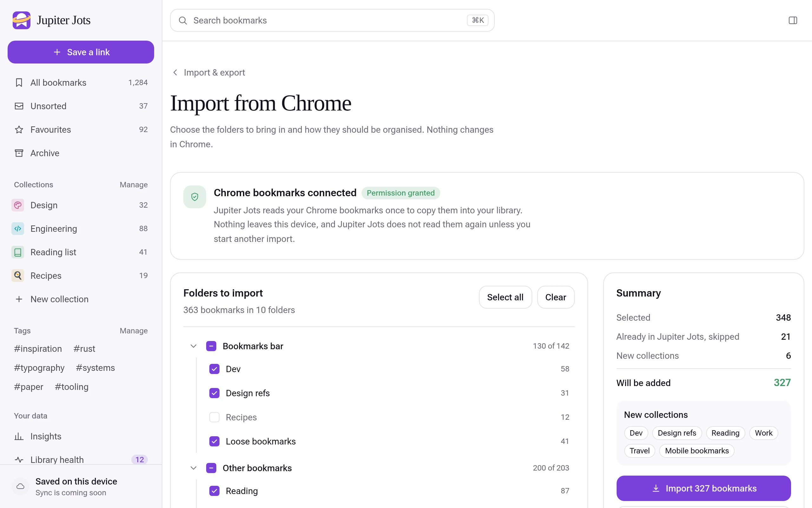
Task: Click the Save a link button
Action: coord(81,52)
